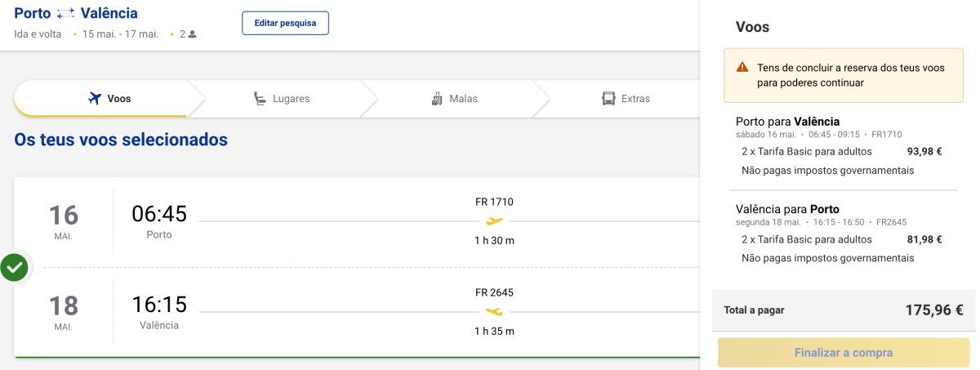
Task: Click the airplane icon in Voos tab
Action: [95, 99]
